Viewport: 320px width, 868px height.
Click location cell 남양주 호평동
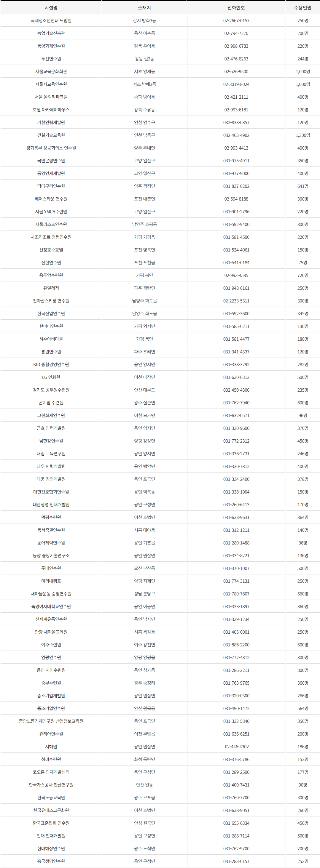[x=144, y=225]
